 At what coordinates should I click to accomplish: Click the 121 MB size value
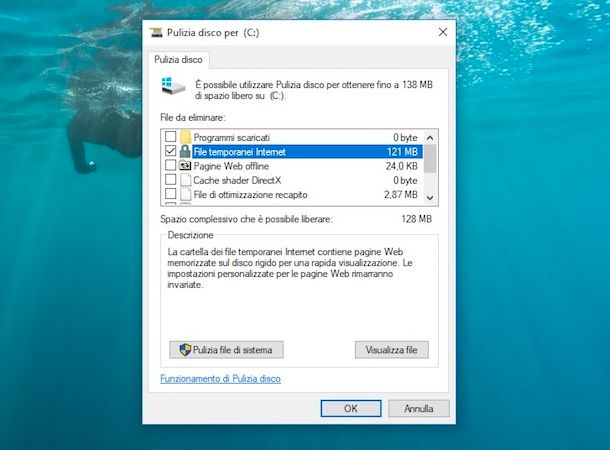[x=402, y=152]
